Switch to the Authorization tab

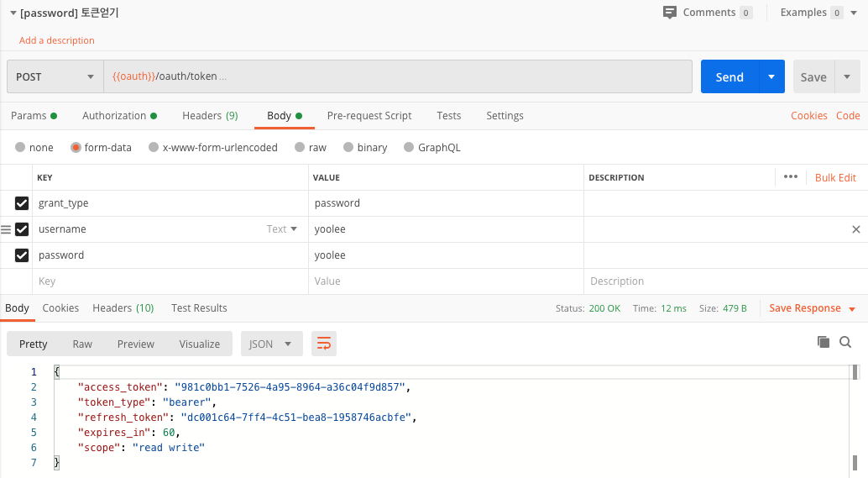click(119, 116)
